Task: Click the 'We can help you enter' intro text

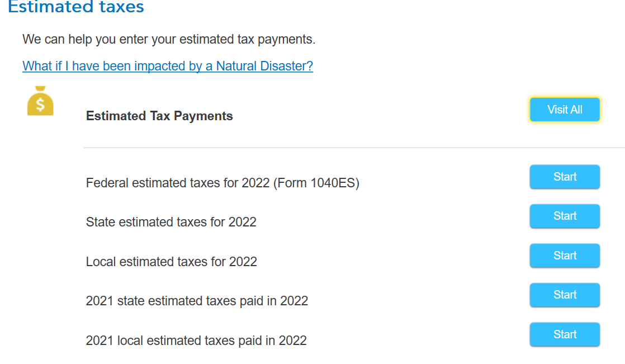Action: tap(169, 40)
